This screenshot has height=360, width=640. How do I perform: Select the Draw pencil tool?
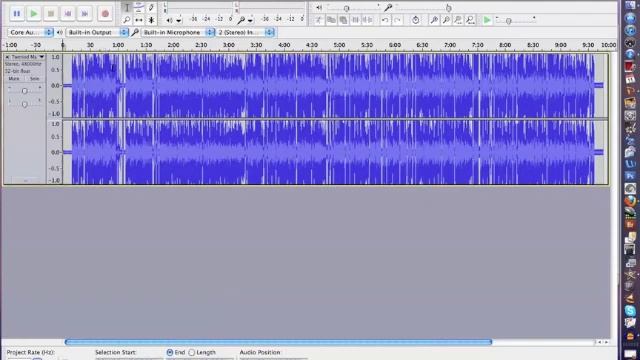point(151,7)
